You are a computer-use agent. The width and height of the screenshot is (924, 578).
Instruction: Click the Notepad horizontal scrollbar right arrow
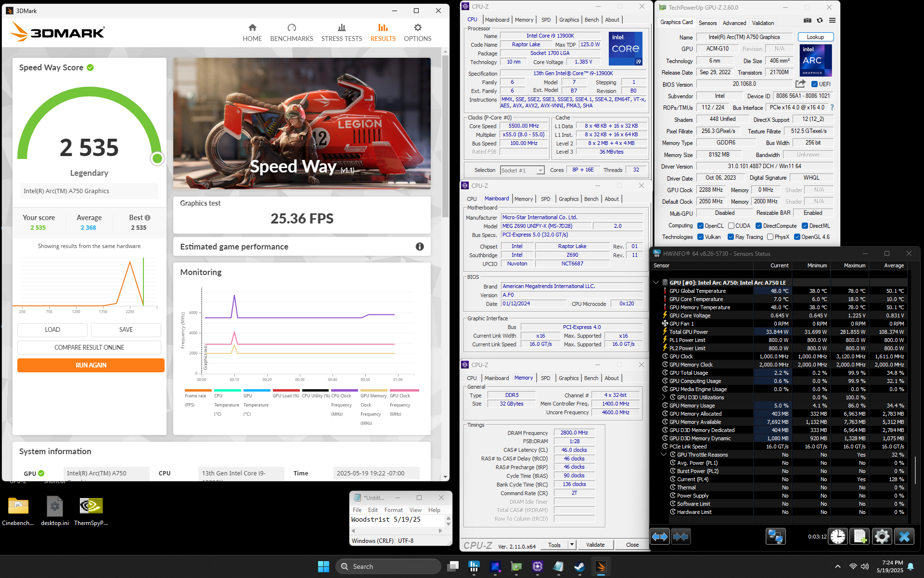tap(440, 531)
